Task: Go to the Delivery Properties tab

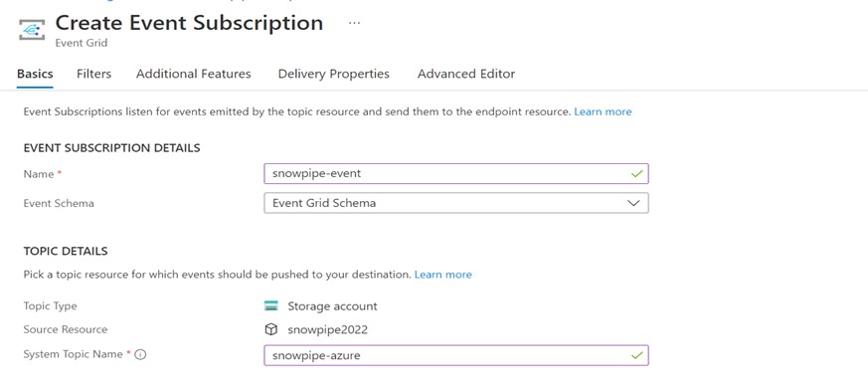Action: click(x=334, y=74)
